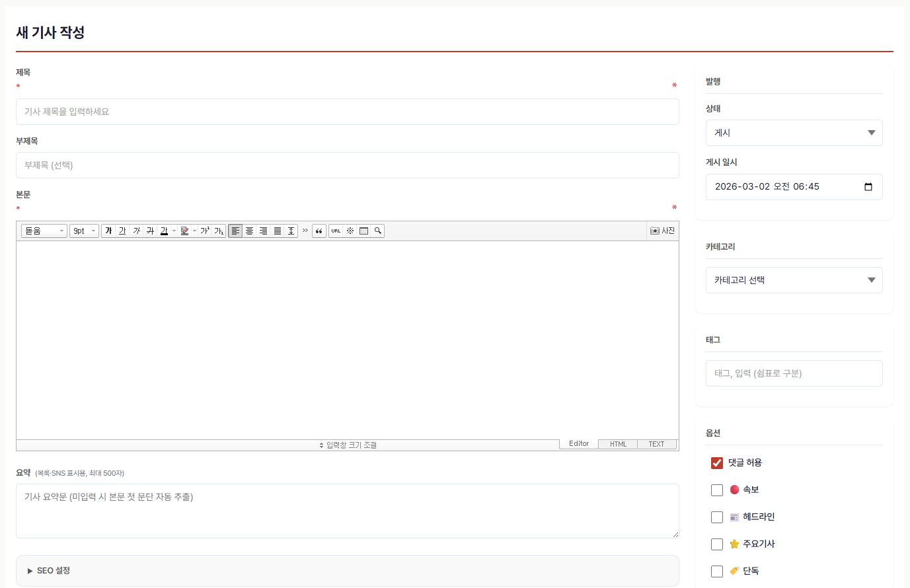910x588 pixels.
Task: Enable the 속보 checkbox
Action: [x=717, y=490]
